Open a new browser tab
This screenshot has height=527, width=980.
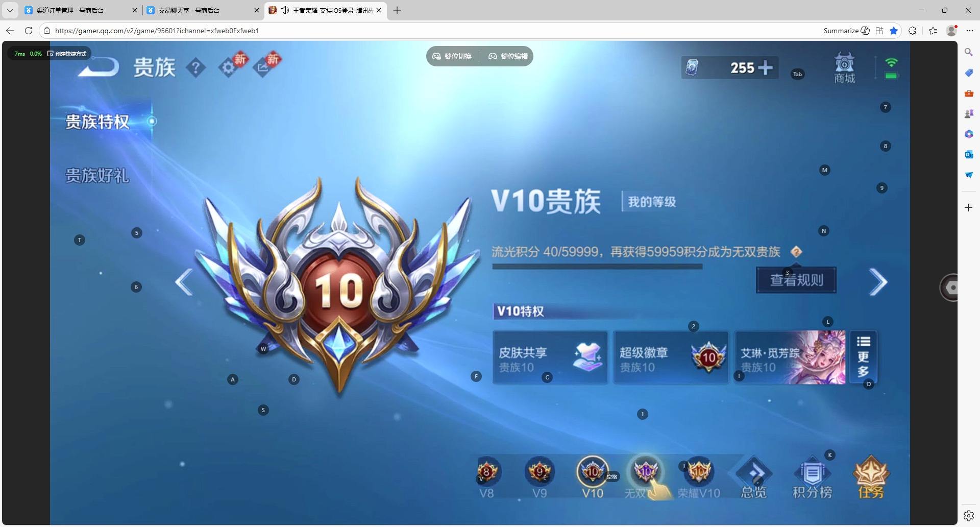coord(397,10)
